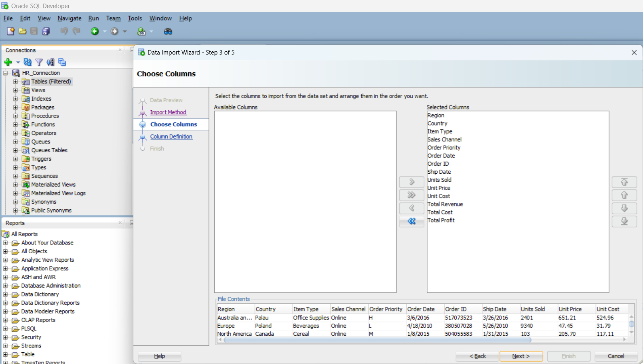Click the Undo toolbar icon
The height and width of the screenshot is (364, 643).
64,31
